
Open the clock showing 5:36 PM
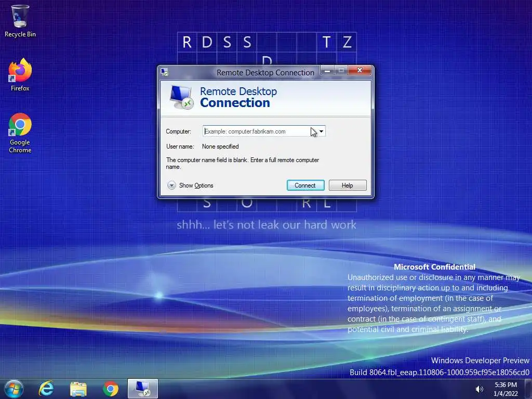tap(506, 389)
